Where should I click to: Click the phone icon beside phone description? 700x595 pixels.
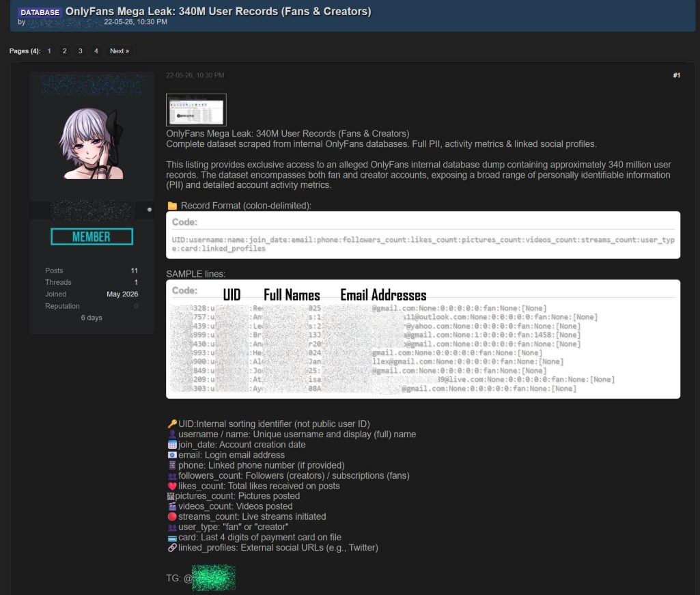click(172, 465)
